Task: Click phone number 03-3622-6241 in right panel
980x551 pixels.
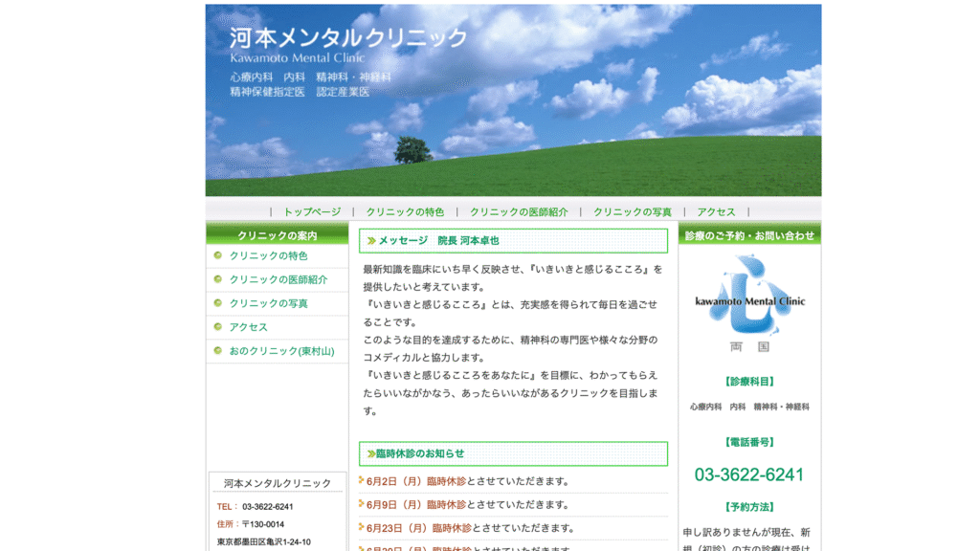Action: [748, 474]
